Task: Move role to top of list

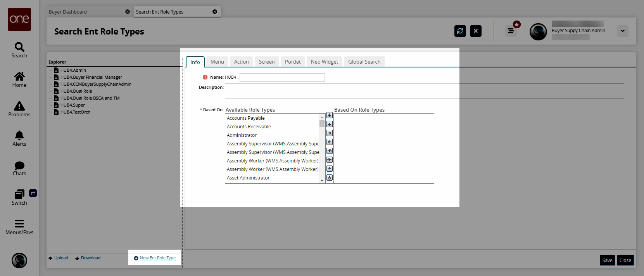Action: tap(330, 115)
